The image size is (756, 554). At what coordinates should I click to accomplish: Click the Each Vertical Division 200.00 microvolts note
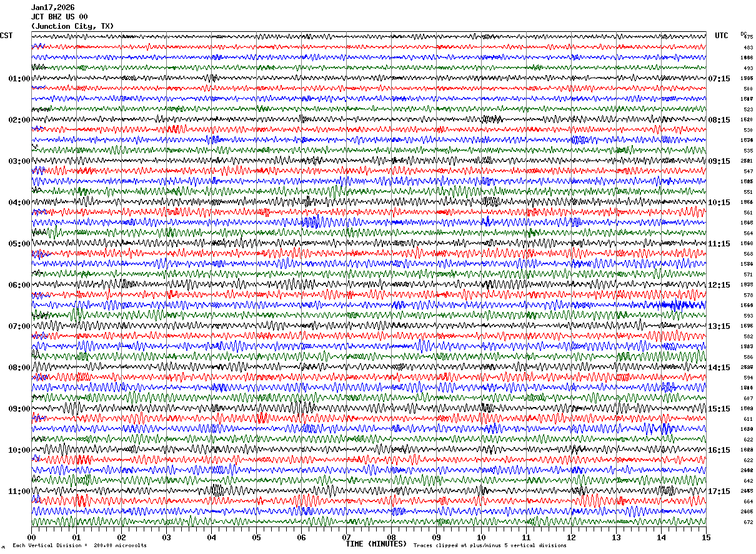[79, 546]
